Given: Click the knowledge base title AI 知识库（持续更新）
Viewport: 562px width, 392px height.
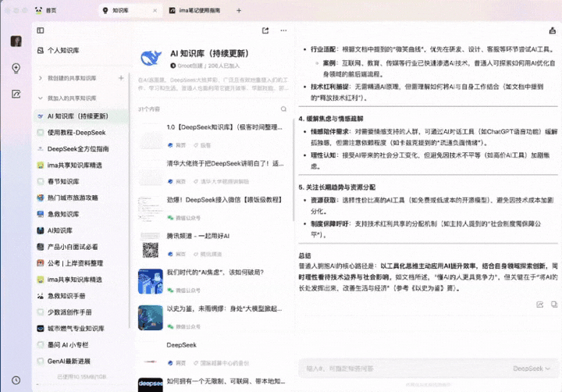Looking at the screenshot, I should 210,53.
